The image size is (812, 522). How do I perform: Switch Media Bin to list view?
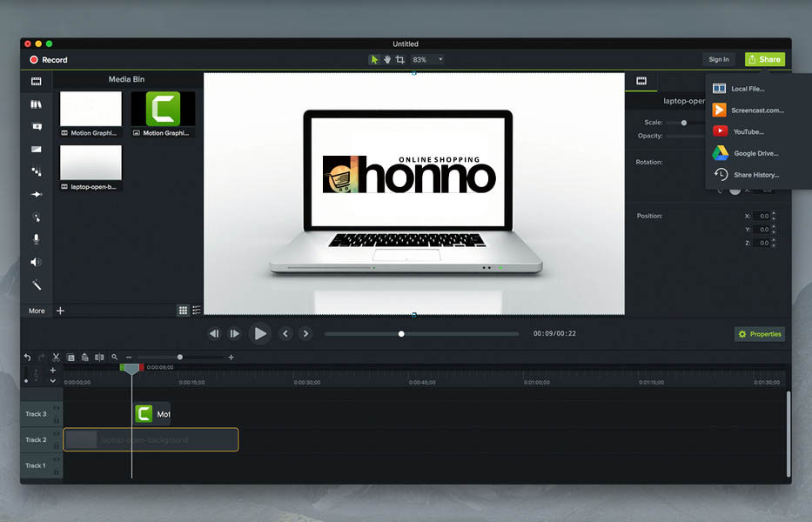click(x=197, y=310)
